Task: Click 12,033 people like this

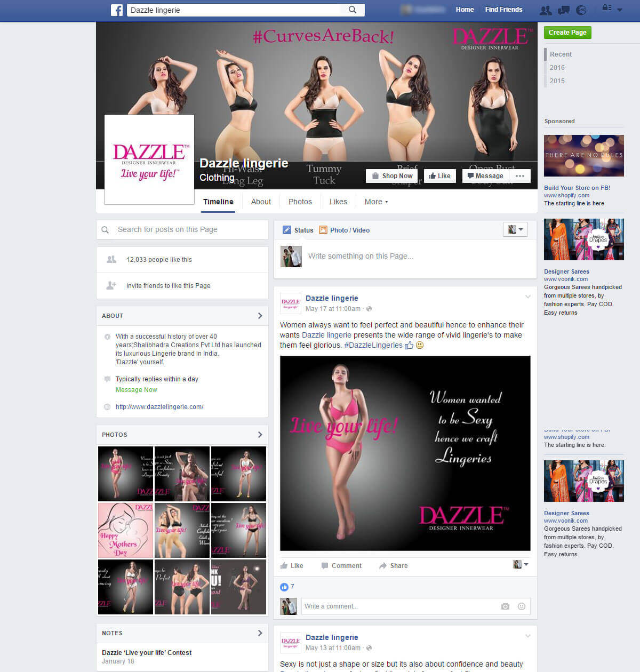Action: (x=159, y=260)
